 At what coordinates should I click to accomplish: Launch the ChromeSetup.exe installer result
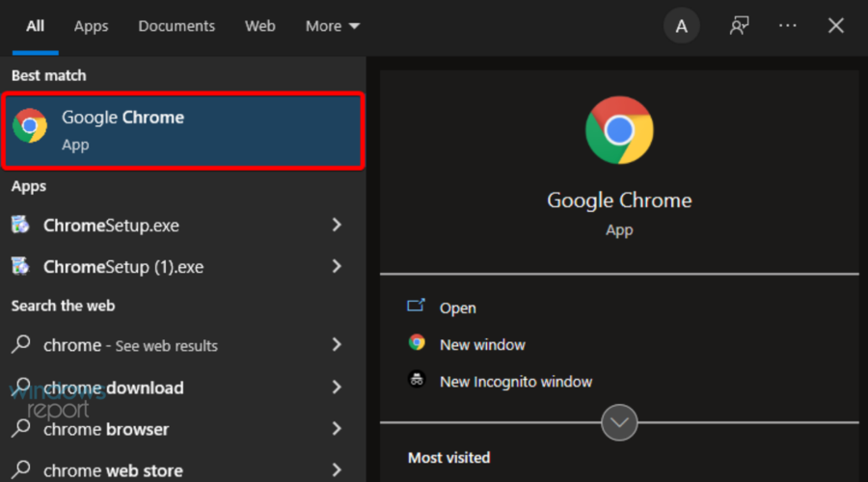point(177,226)
